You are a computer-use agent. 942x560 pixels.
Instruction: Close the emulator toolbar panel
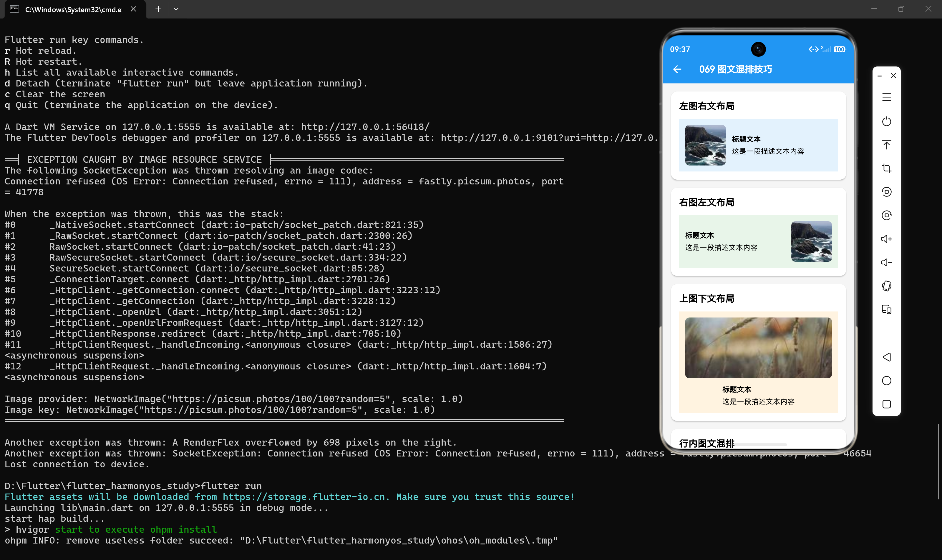point(893,76)
